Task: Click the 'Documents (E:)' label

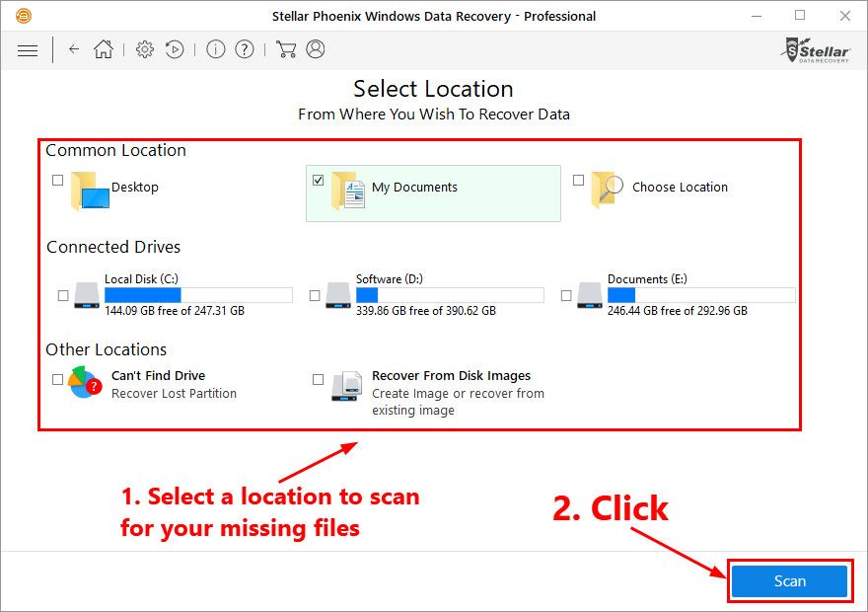Action: pos(647,279)
